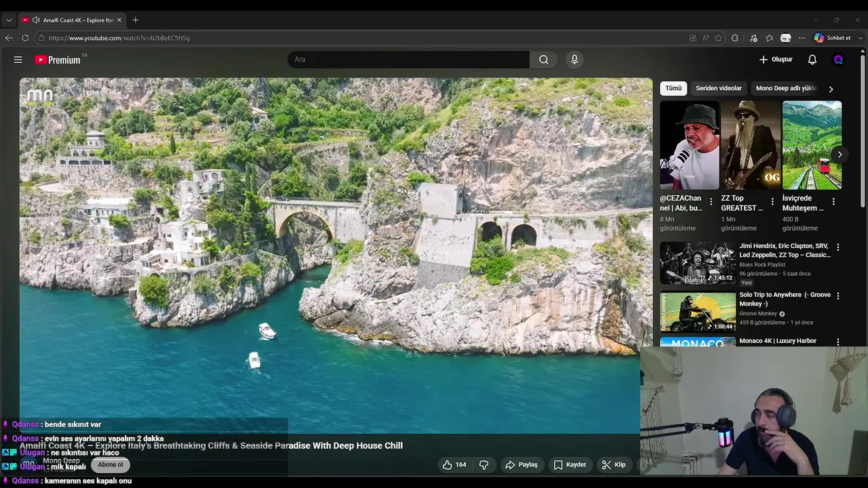
Task: Close the Amalfi Coast 4K tab
Action: pyautogui.click(x=119, y=20)
